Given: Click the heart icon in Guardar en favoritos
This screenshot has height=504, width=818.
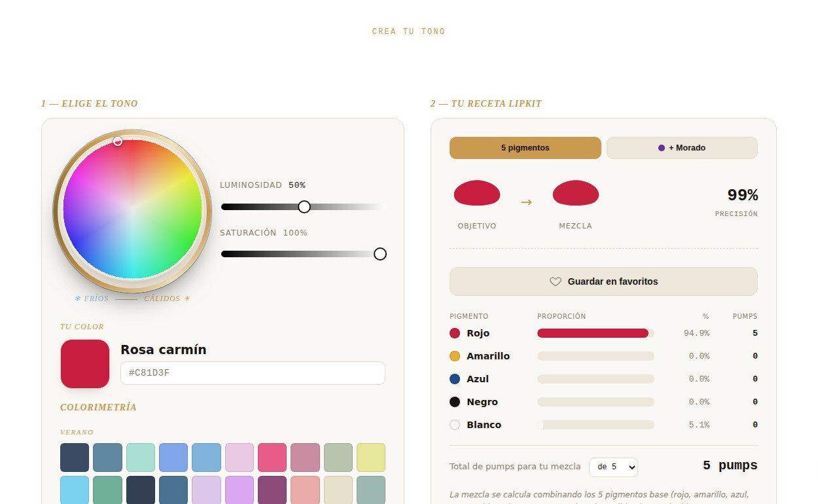Looking at the screenshot, I should (556, 281).
